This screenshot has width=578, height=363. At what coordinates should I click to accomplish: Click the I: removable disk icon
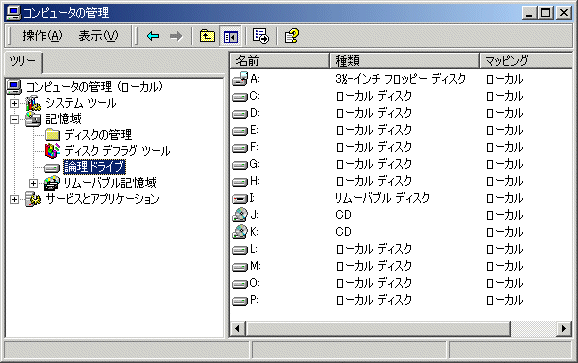click(240, 199)
